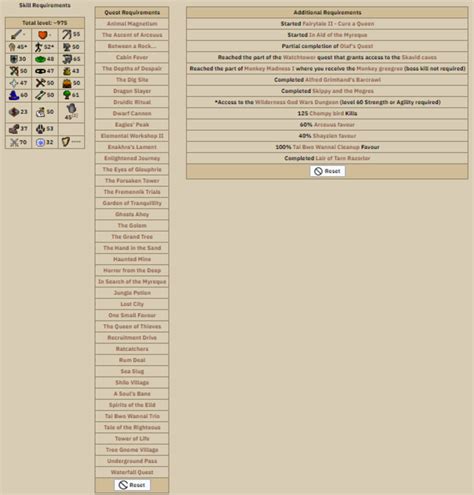Open the Underground Pass quest link

pos(132,461)
